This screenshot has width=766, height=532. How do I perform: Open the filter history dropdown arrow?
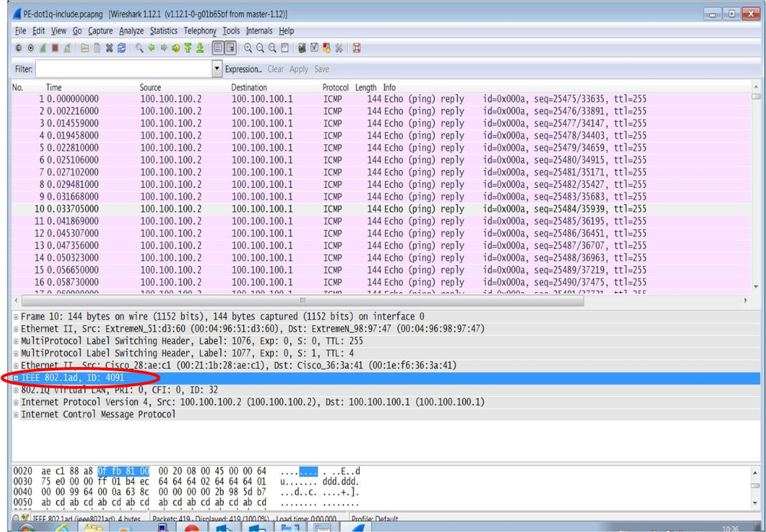[218, 69]
